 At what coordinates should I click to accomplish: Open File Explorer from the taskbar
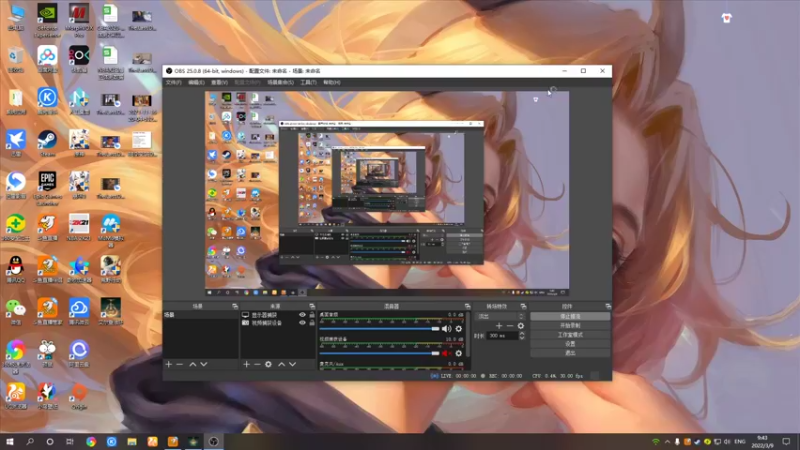coord(132,441)
